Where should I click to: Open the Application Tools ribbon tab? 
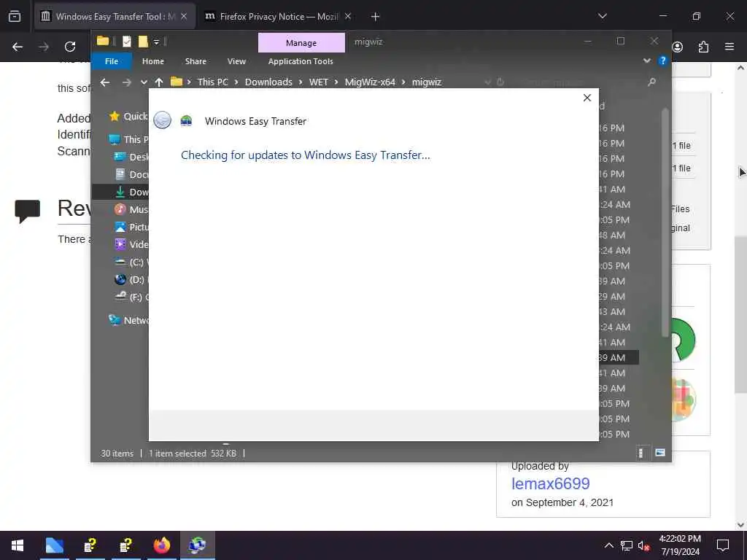coord(301,61)
